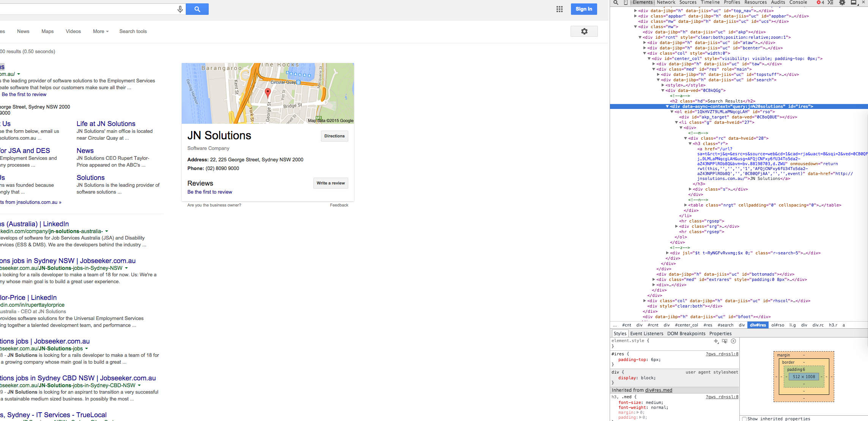This screenshot has width=868, height=421.
Task: Open the map thumbnail of Sydney
Action: point(268,93)
